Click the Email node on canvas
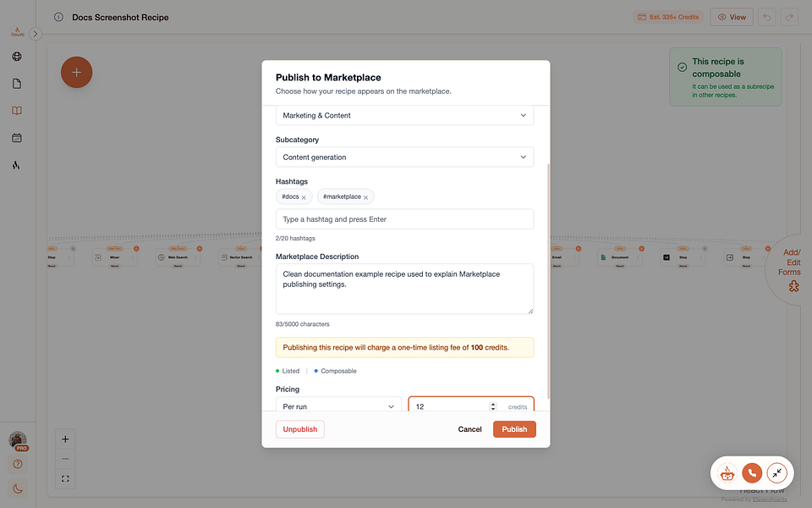This screenshot has width=812, height=508. pyautogui.click(x=563, y=257)
